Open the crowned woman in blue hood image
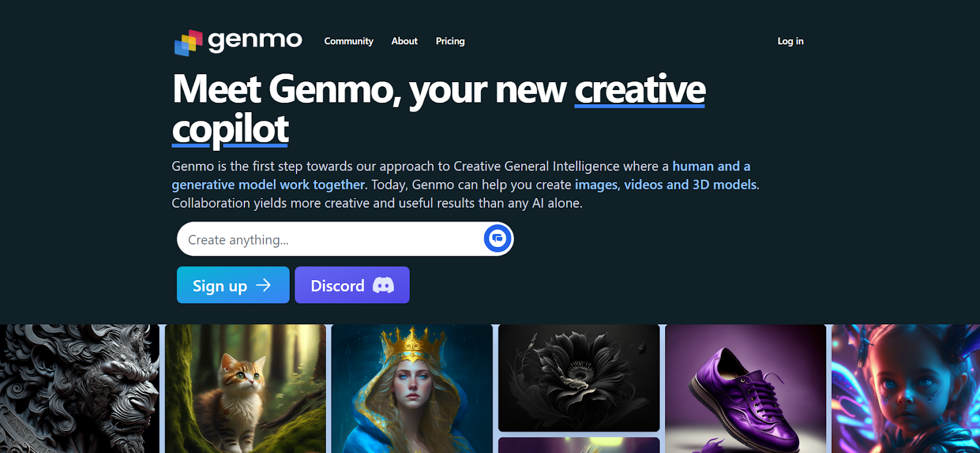This screenshot has width=980, height=453. click(412, 389)
